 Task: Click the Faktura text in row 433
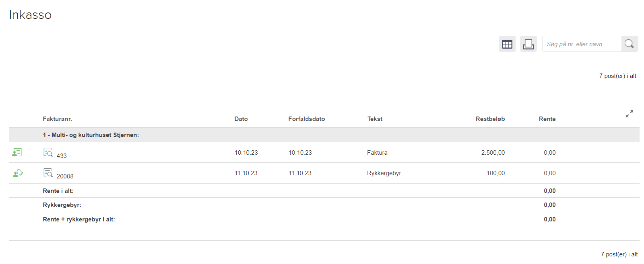click(377, 153)
